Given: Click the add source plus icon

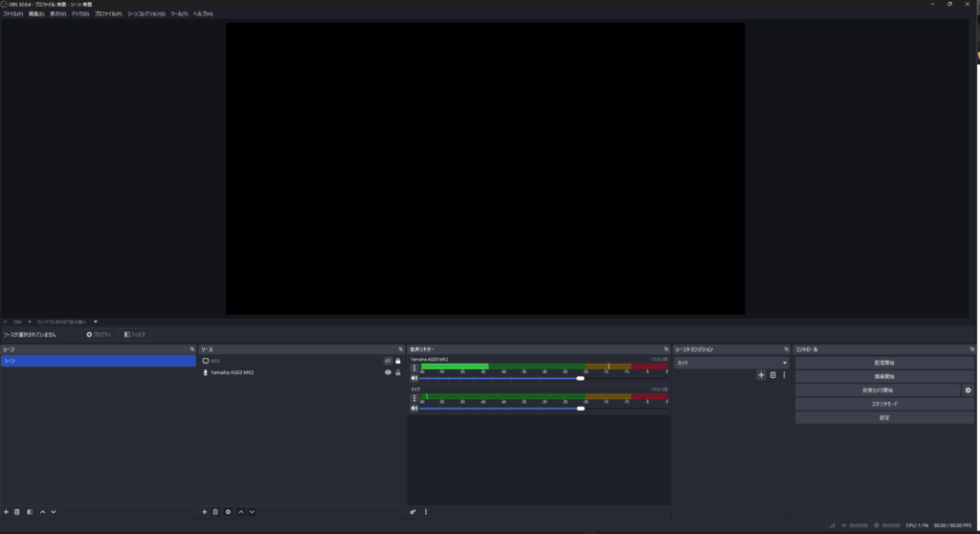Looking at the screenshot, I should pos(204,512).
